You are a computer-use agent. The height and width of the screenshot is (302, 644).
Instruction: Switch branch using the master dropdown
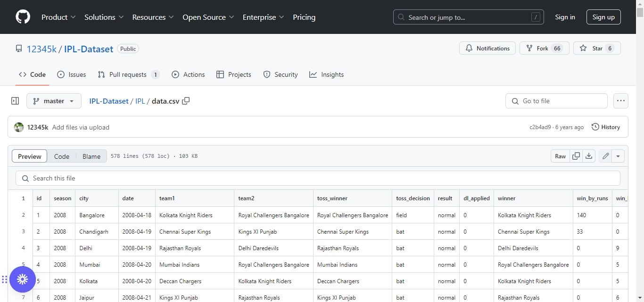(x=54, y=101)
